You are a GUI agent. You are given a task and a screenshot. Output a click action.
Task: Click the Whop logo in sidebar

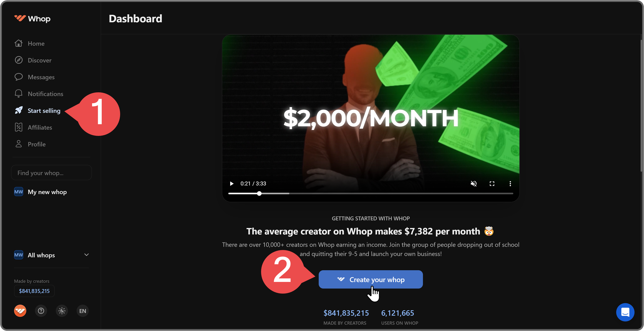pyautogui.click(x=32, y=19)
